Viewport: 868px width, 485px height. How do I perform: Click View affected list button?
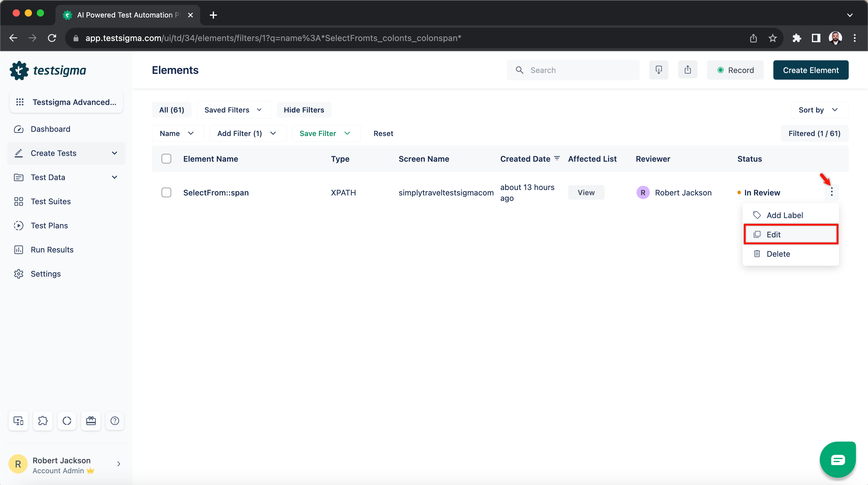pos(586,193)
